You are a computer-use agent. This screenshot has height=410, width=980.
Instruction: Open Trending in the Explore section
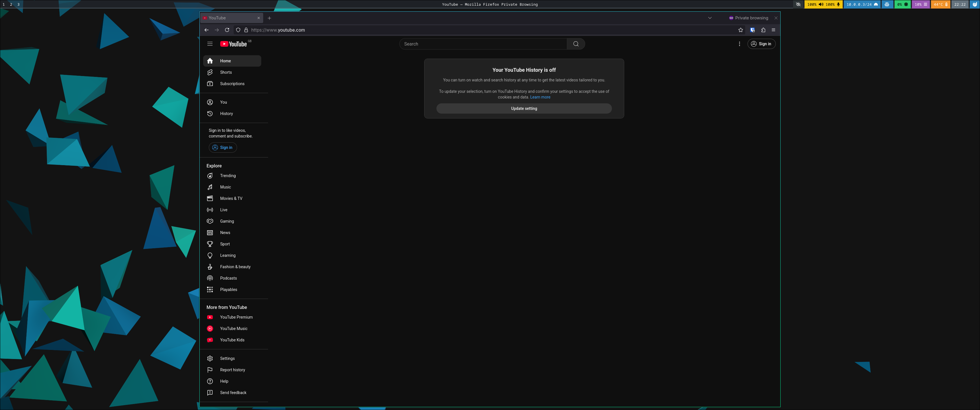pyautogui.click(x=228, y=176)
